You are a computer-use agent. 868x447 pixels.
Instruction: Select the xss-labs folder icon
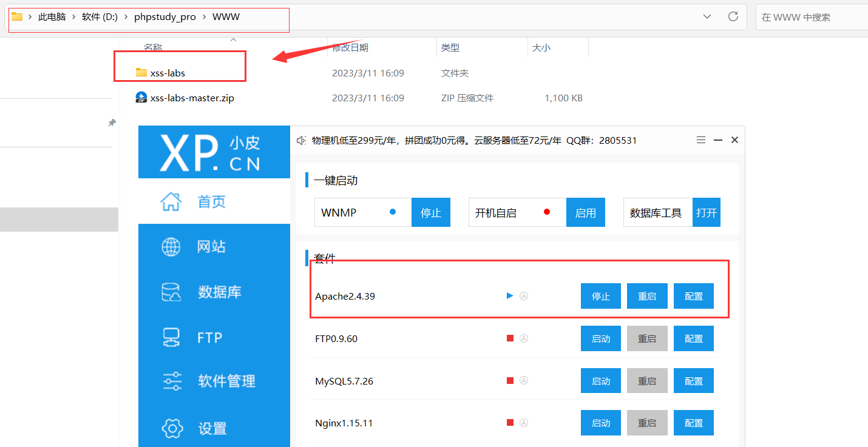pyautogui.click(x=141, y=73)
